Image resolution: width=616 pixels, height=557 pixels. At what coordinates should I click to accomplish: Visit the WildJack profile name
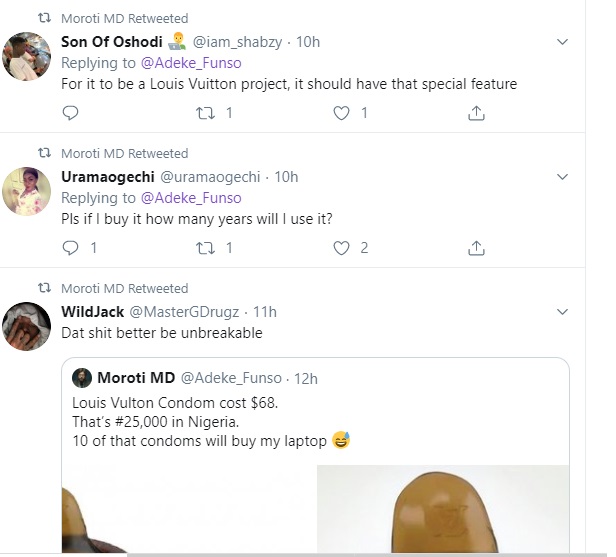[x=93, y=312]
